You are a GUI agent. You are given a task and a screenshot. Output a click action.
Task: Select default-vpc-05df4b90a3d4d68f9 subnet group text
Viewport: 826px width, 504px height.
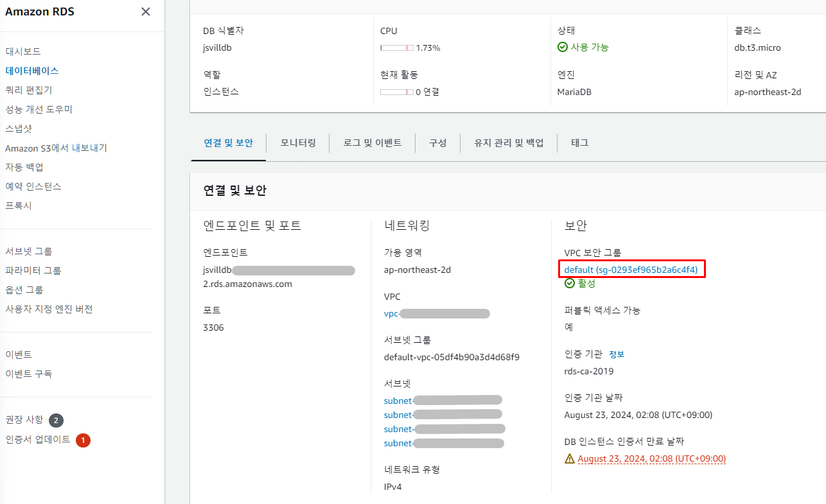click(x=452, y=357)
